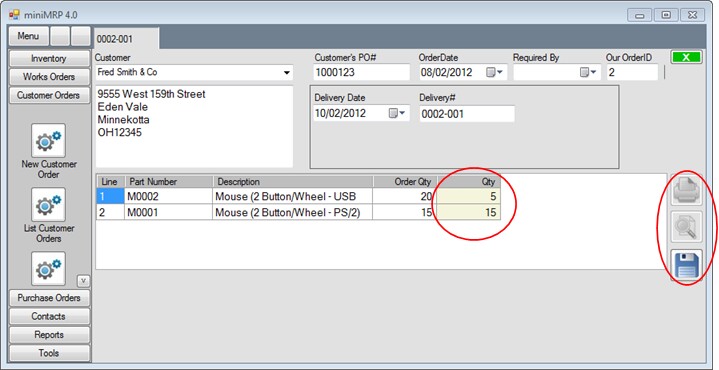This screenshot has width=719, height=370.
Task: Click the customer address text box
Action: click(194, 127)
